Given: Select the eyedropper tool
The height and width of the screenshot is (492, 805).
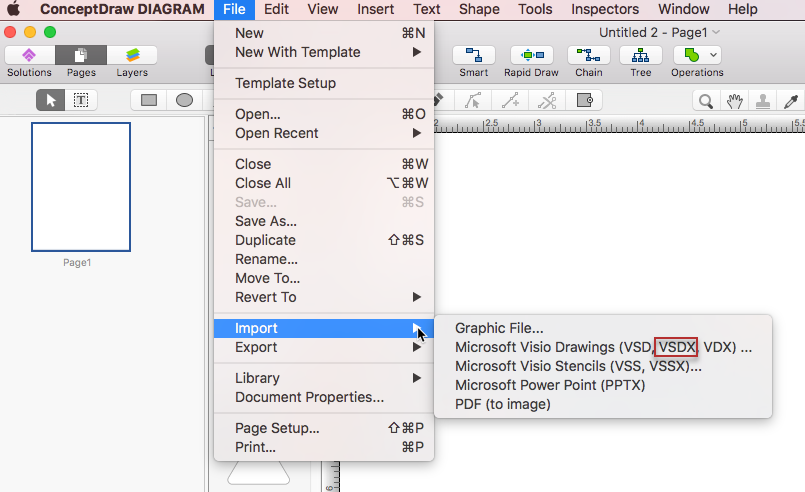Looking at the screenshot, I should click(x=791, y=101).
